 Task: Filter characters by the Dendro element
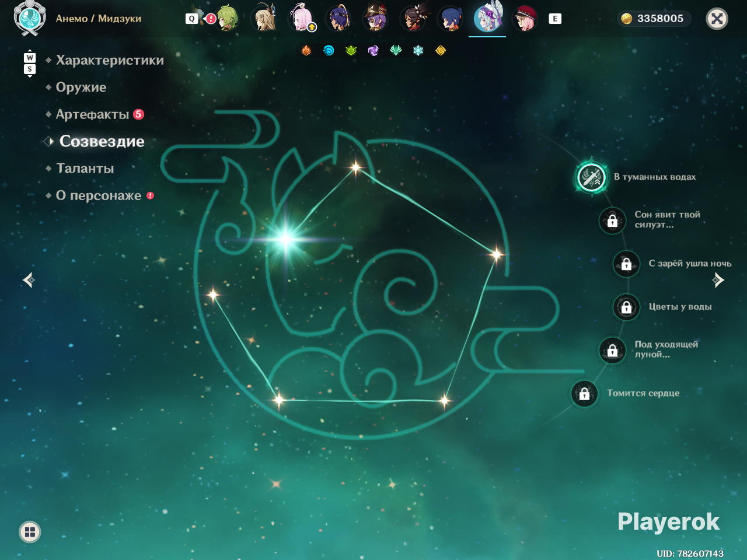(x=351, y=51)
